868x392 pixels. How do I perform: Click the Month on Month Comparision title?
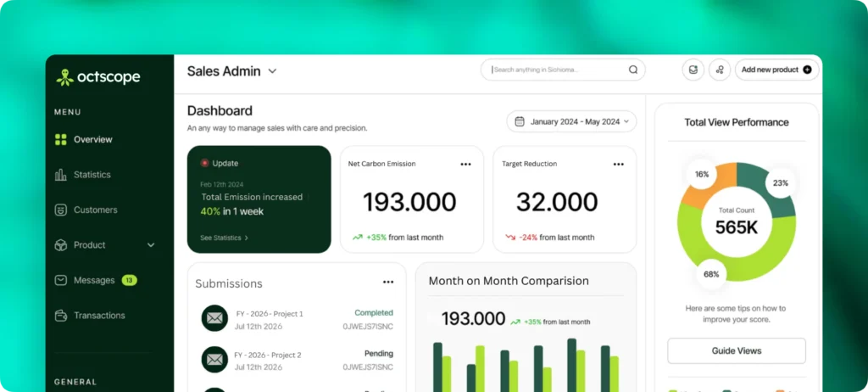coord(509,281)
